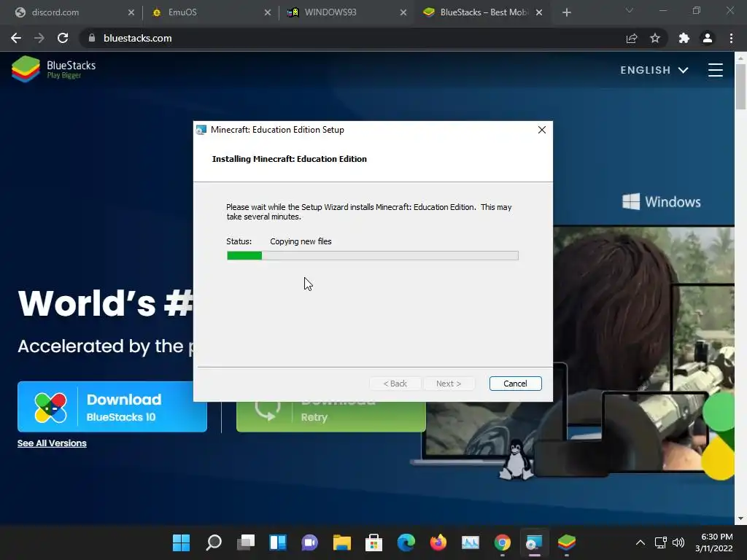The width and height of the screenshot is (747, 560).
Task: Show hidden system tray icons
Action: coord(640,542)
